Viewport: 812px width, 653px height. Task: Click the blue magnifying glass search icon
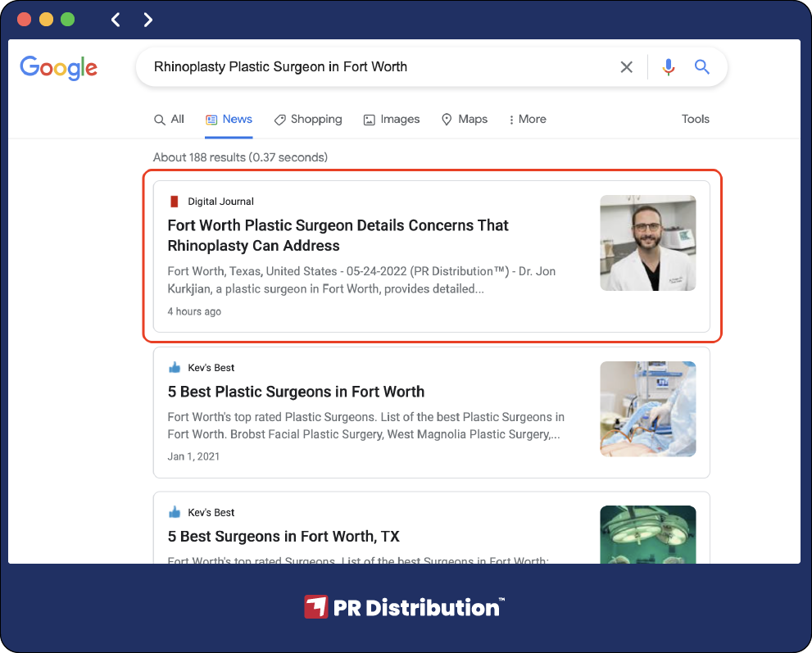tap(702, 67)
